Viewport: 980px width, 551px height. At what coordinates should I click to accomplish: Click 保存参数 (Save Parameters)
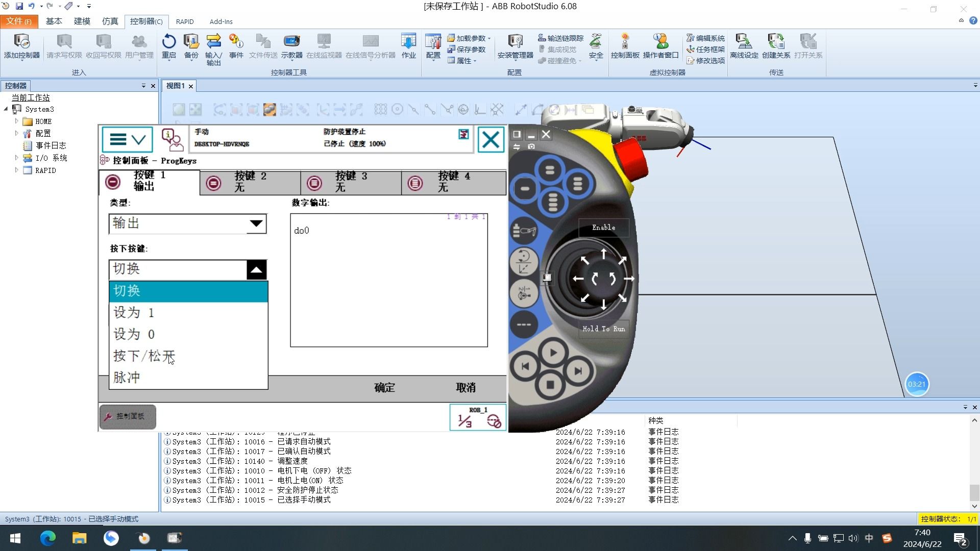point(466,49)
